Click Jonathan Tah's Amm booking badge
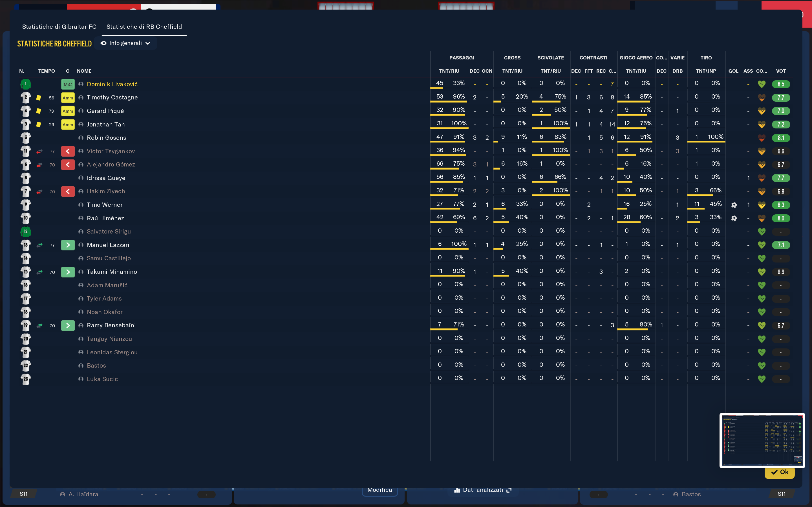 pyautogui.click(x=68, y=124)
